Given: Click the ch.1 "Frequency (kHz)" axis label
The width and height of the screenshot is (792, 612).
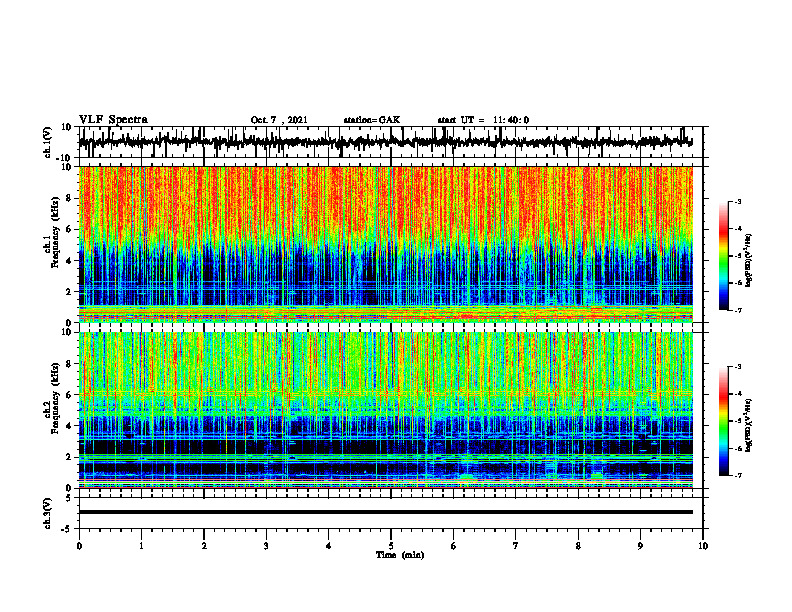Looking at the screenshot, I should [x=56, y=232].
